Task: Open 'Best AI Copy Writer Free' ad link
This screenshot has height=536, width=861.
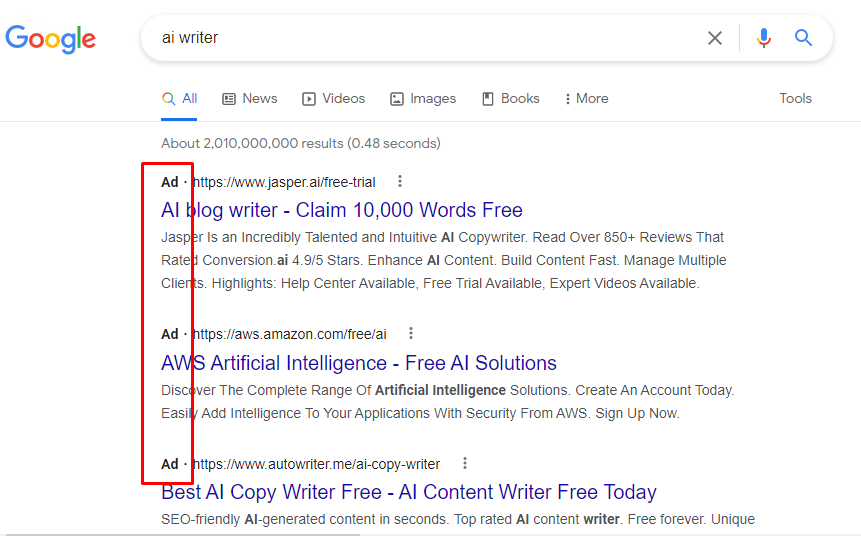Action: pos(409,492)
